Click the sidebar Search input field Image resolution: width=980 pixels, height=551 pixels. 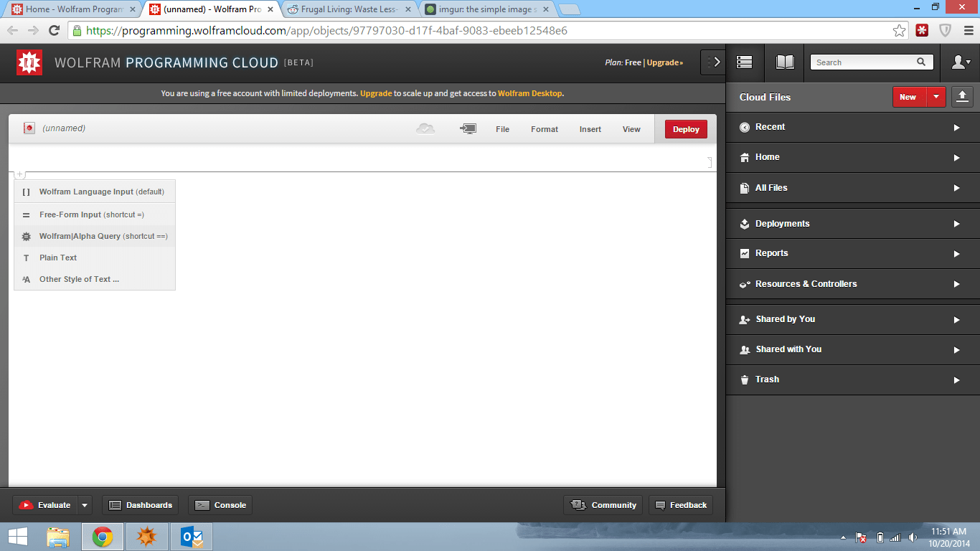863,62
